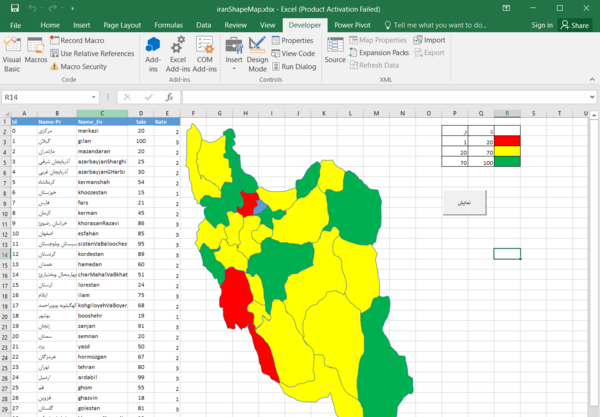600x417 pixels.
Task: Open the XML Source pane
Action: click(x=335, y=50)
